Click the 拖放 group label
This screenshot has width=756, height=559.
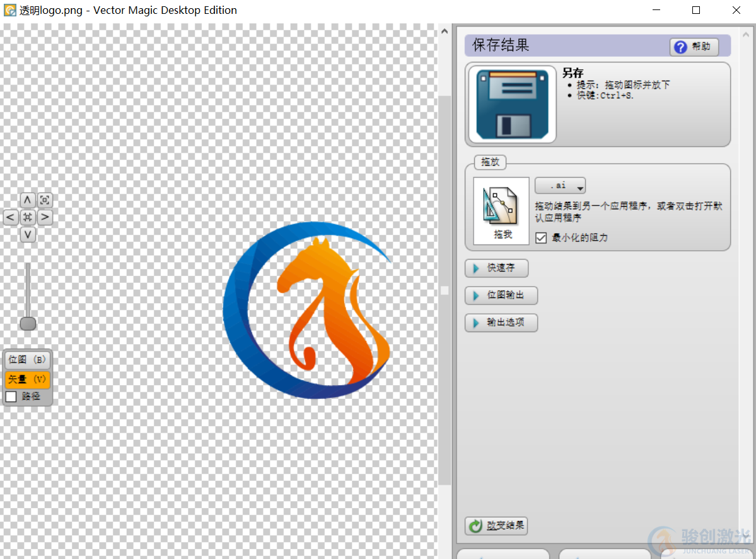click(x=491, y=162)
